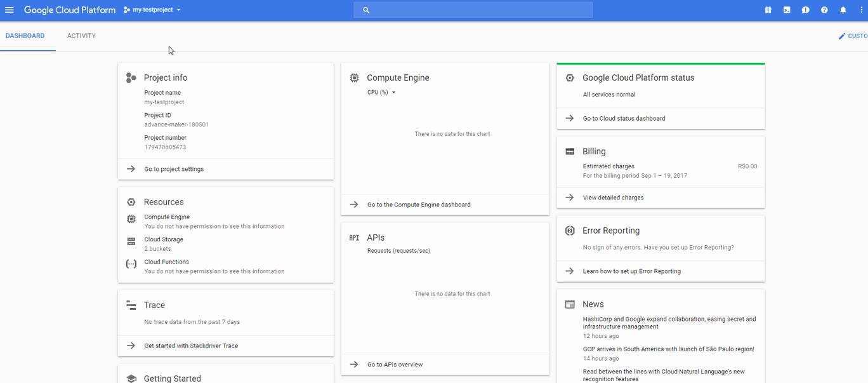
Task: Open the CPU (%) metric dropdown
Action: [381, 92]
